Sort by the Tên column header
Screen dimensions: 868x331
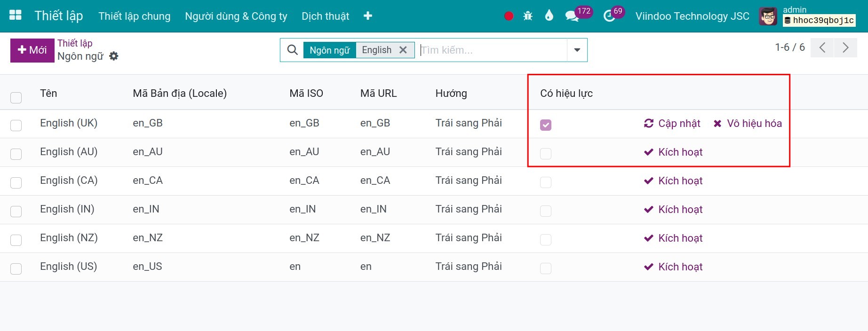point(48,93)
